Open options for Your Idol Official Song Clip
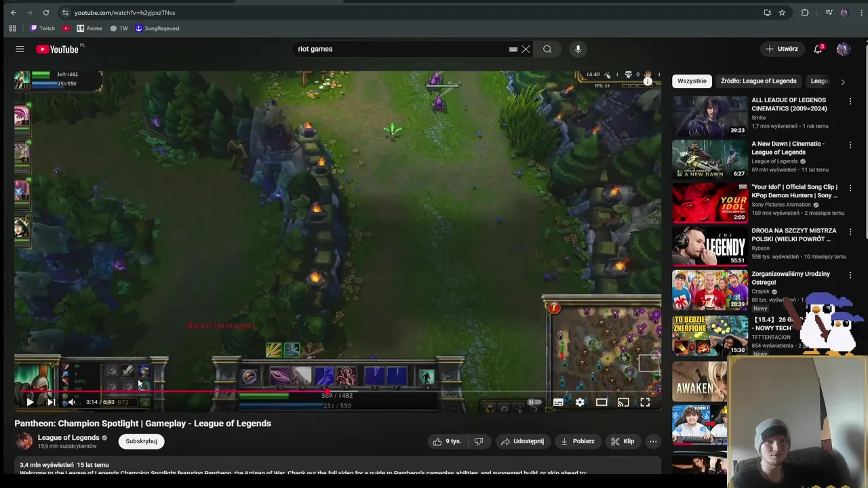The height and width of the screenshot is (488, 868). tap(850, 188)
